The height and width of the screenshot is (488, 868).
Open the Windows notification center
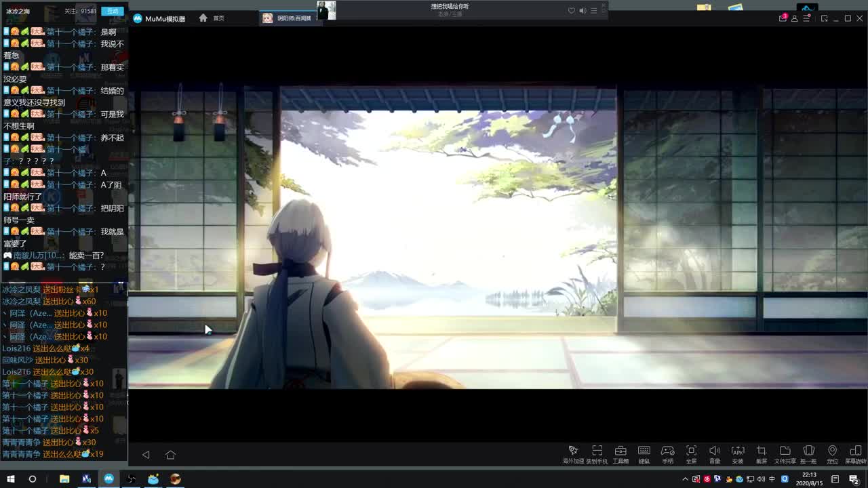point(854,479)
